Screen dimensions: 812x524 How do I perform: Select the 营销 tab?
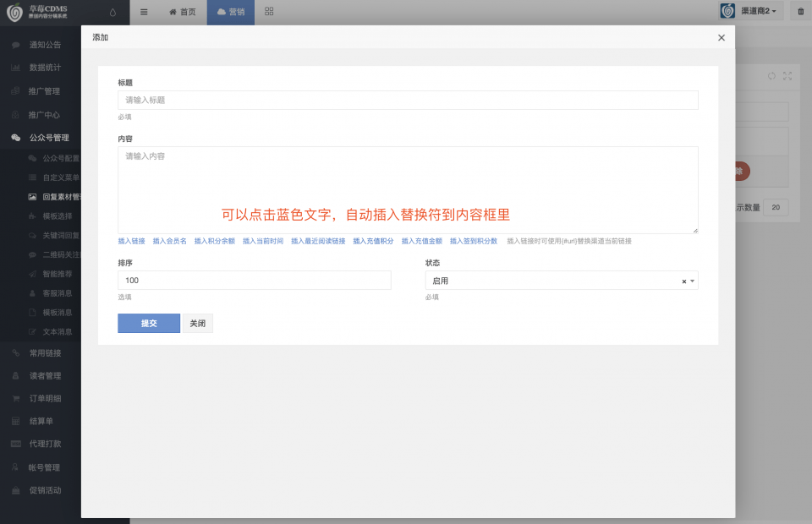(230, 12)
